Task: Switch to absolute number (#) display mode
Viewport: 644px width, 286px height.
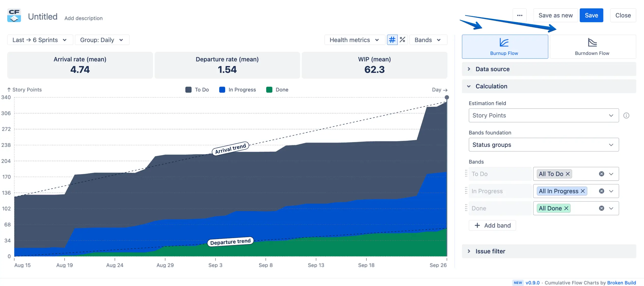Action: 392,40
